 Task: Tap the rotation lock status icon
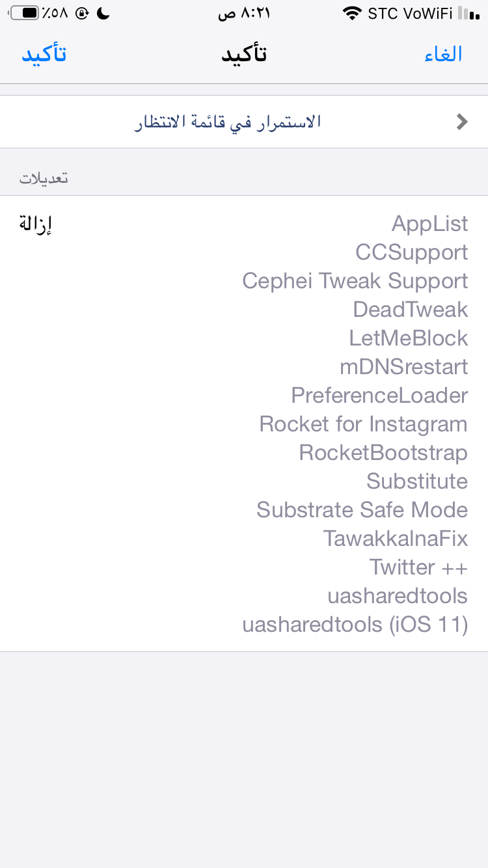tap(82, 13)
